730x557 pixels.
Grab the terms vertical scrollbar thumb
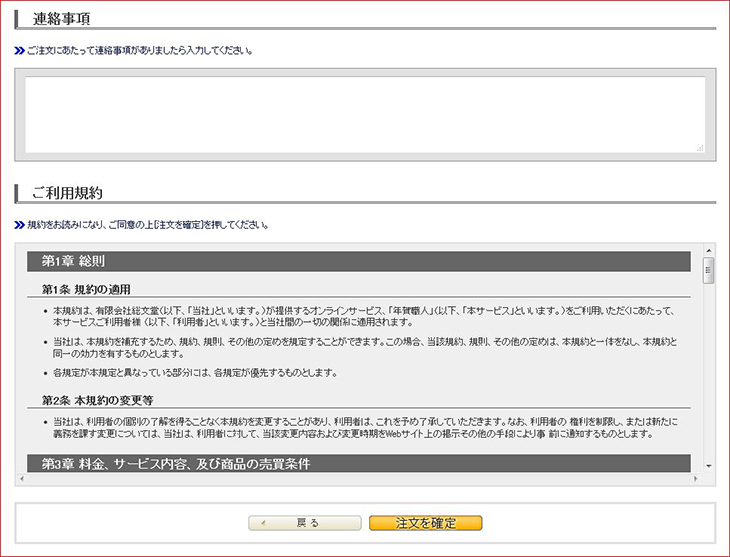coord(709,270)
